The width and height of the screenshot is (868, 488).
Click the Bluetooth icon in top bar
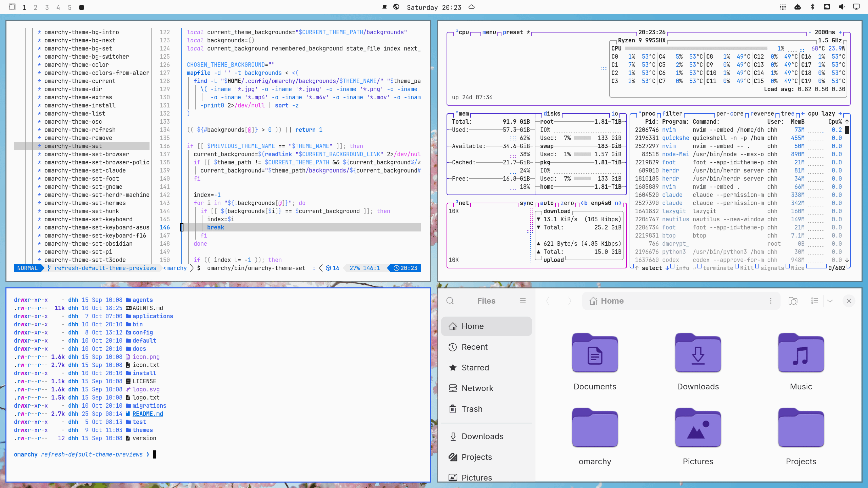click(813, 7)
